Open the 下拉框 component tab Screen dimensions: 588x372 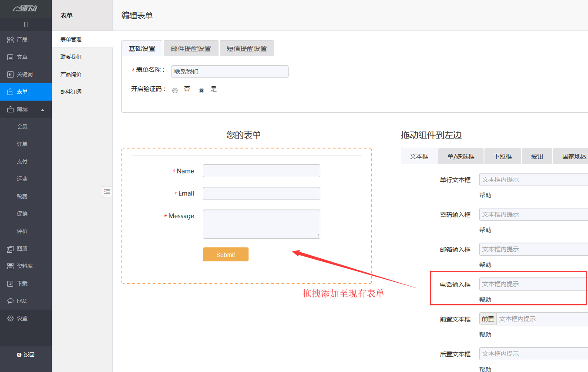coord(502,156)
